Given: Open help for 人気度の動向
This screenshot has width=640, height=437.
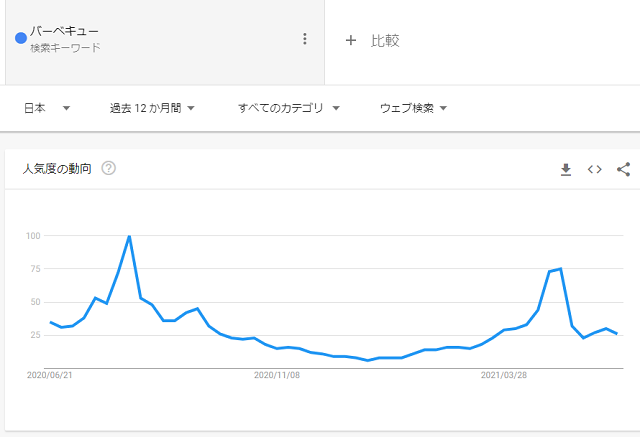Looking at the screenshot, I should pos(109,168).
